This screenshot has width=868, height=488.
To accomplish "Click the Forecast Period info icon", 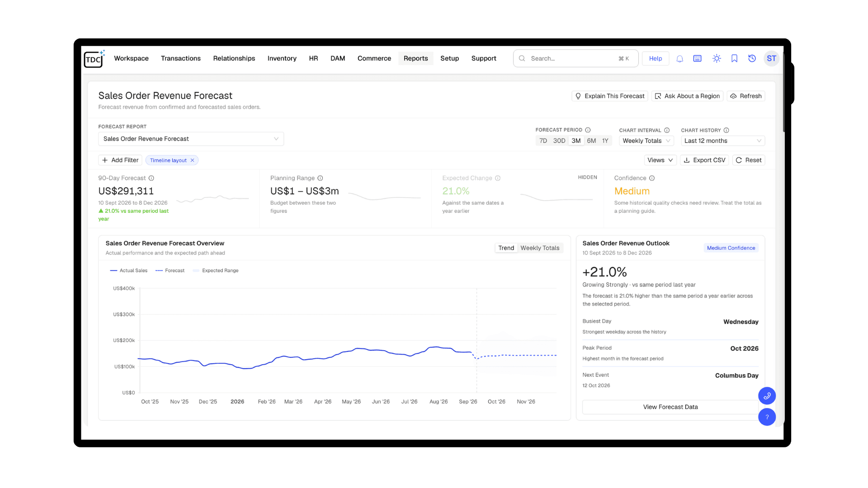I will [588, 130].
